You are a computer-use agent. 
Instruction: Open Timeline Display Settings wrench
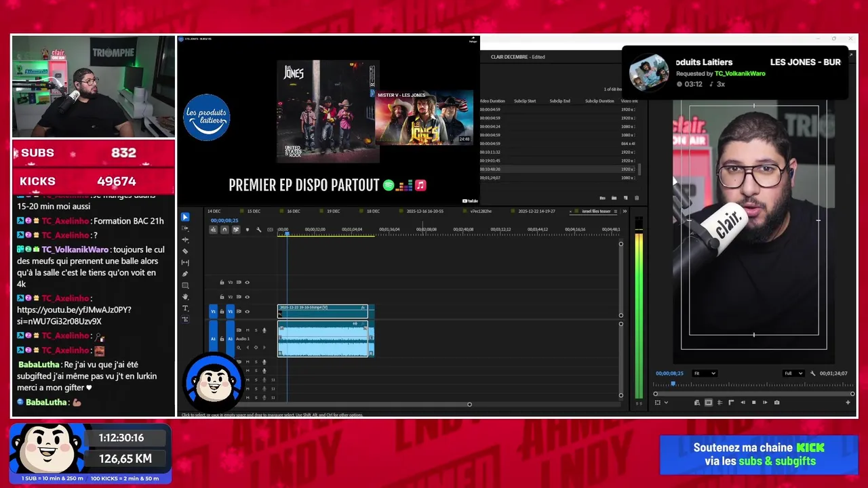tap(258, 230)
